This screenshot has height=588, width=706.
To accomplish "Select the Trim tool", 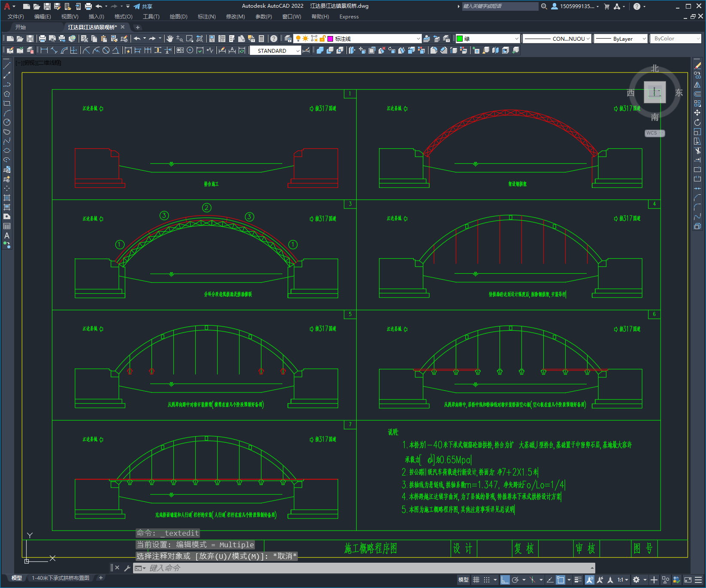I will [x=697, y=151].
